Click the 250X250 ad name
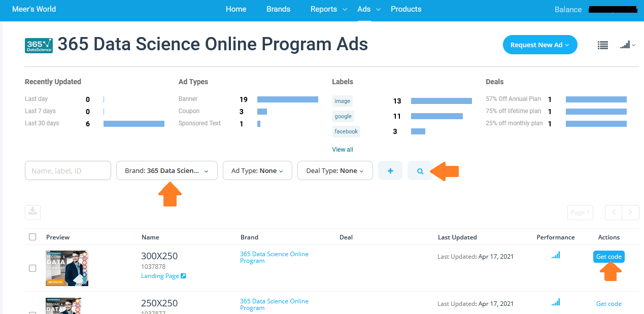The width and height of the screenshot is (644, 314). 159,303
